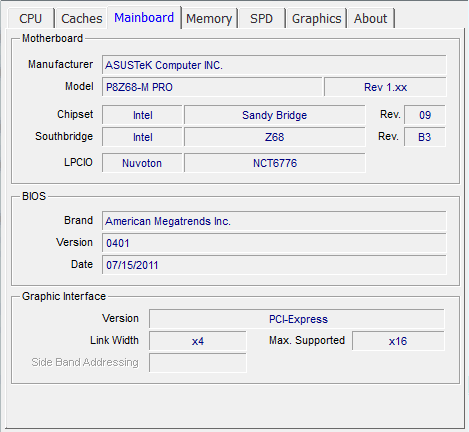Select the Southbridge vendor Intel field

(x=142, y=137)
